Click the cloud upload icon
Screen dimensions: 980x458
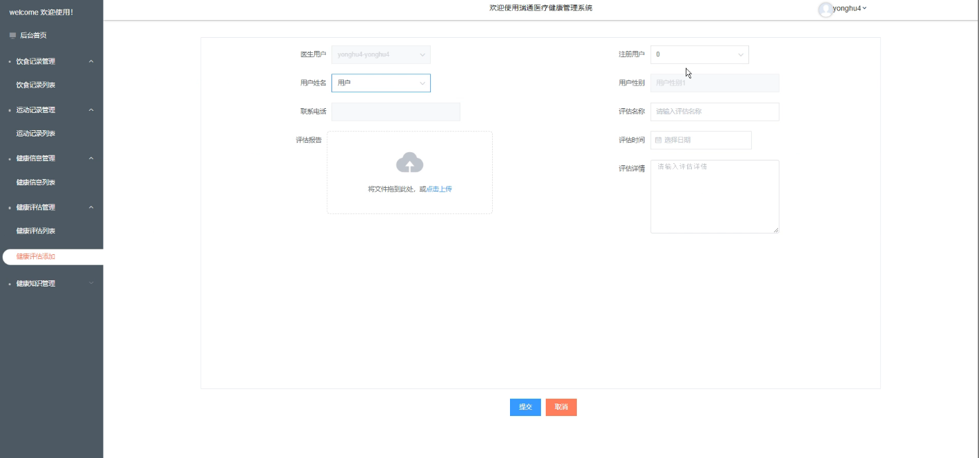[x=409, y=163]
